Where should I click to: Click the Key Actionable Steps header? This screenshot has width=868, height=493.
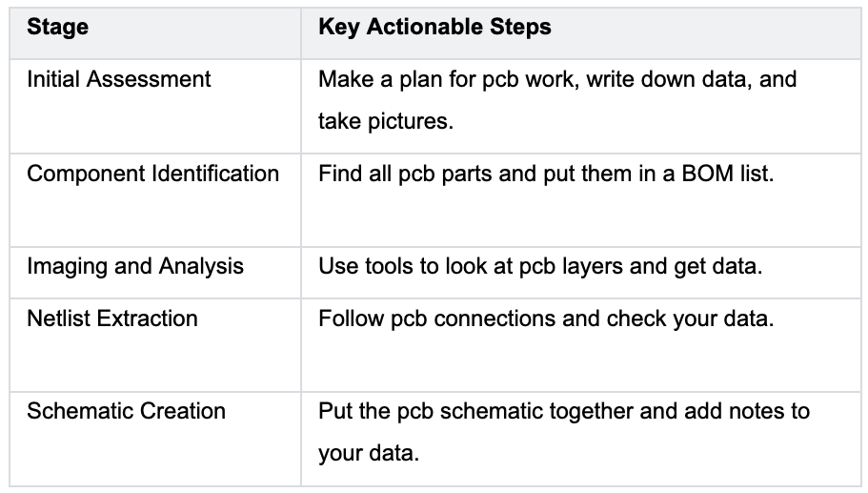[x=434, y=27]
